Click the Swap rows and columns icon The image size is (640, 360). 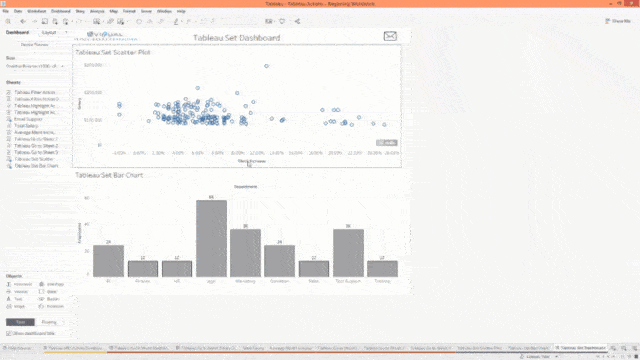(x=139, y=21)
